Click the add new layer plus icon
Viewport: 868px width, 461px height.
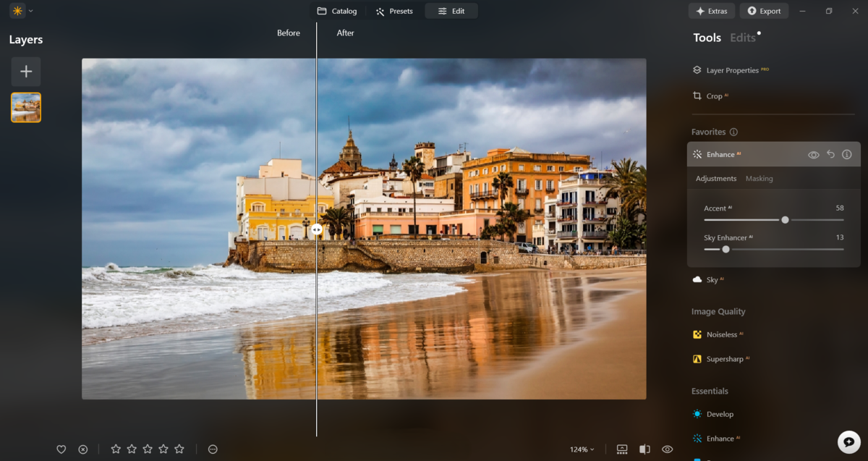pyautogui.click(x=25, y=71)
